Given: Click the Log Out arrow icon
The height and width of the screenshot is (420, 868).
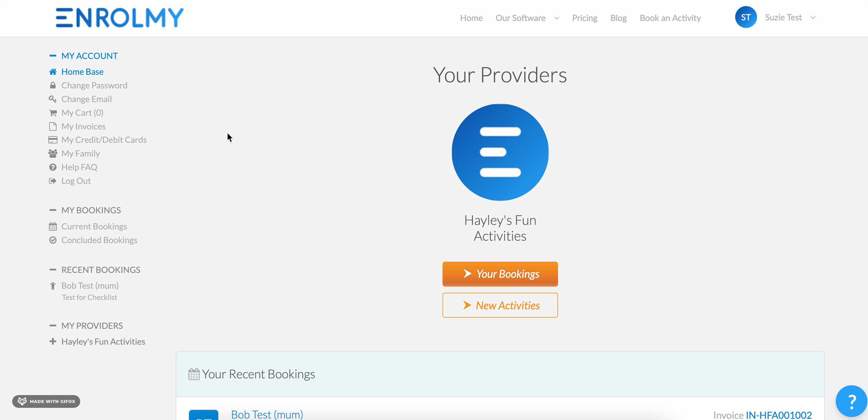Looking at the screenshot, I should [x=53, y=181].
